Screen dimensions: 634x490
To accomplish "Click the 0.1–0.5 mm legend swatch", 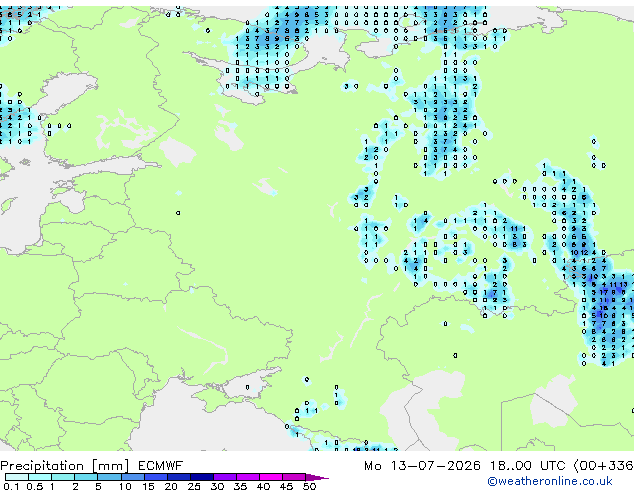I will (17, 477).
